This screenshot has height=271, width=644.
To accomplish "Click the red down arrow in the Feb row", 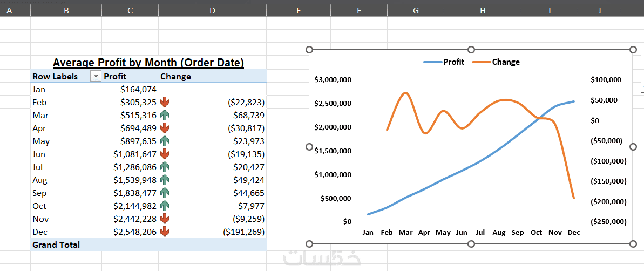I will tap(165, 103).
